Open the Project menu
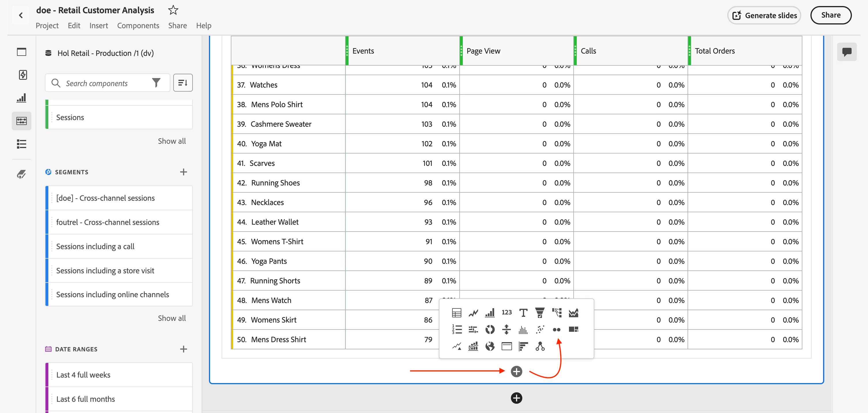 pyautogui.click(x=47, y=26)
